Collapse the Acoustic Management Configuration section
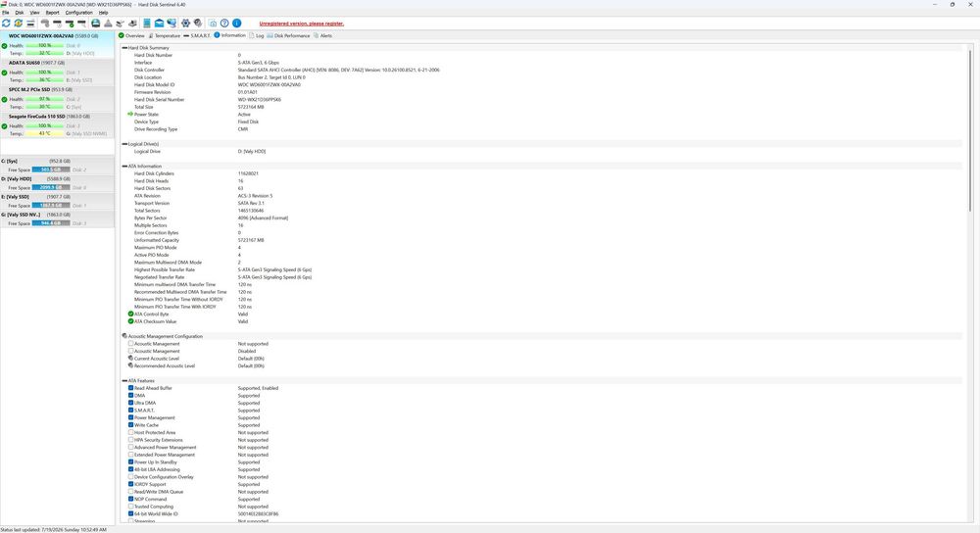980x533 pixels. [x=124, y=336]
